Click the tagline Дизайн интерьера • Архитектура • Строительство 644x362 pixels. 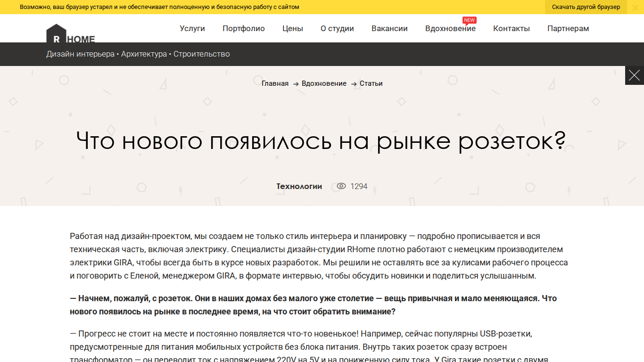pos(138,54)
